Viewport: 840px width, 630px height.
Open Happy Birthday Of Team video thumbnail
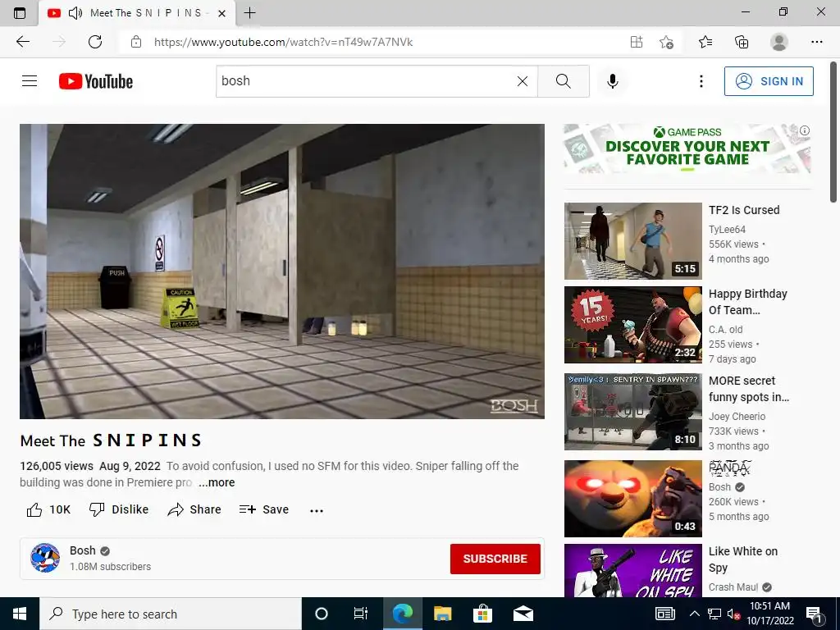pyautogui.click(x=632, y=325)
